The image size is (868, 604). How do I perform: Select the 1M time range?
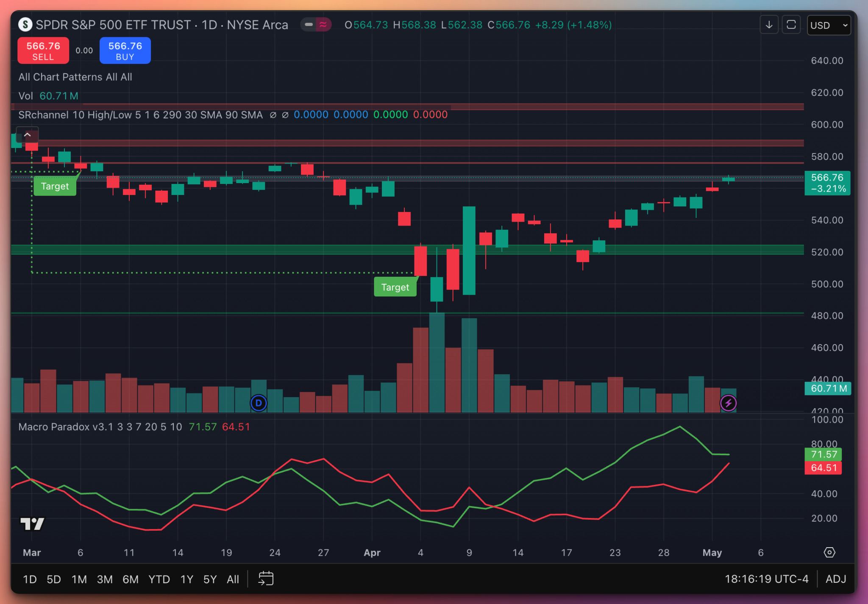point(79,579)
